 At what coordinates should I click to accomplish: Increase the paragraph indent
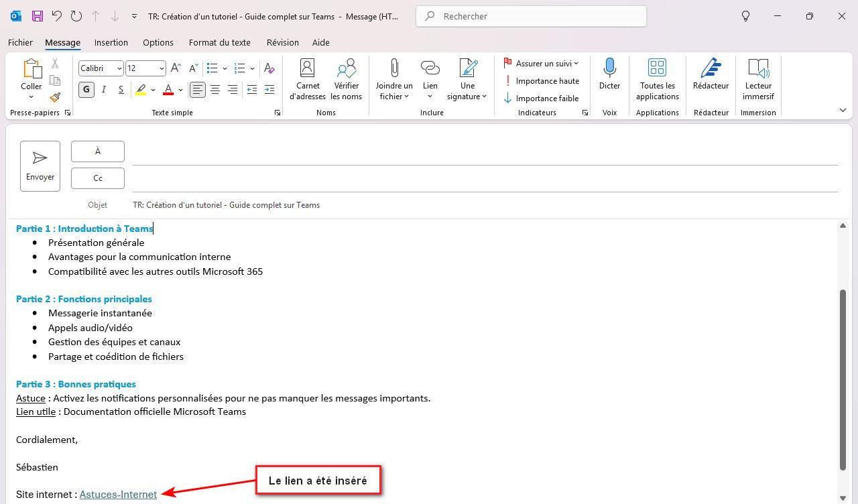coord(269,89)
